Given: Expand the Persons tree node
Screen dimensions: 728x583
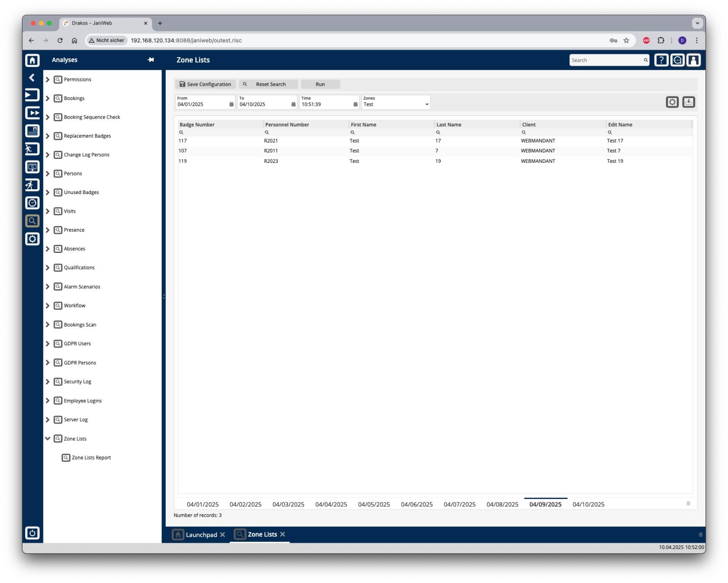Looking at the screenshot, I should pos(48,174).
